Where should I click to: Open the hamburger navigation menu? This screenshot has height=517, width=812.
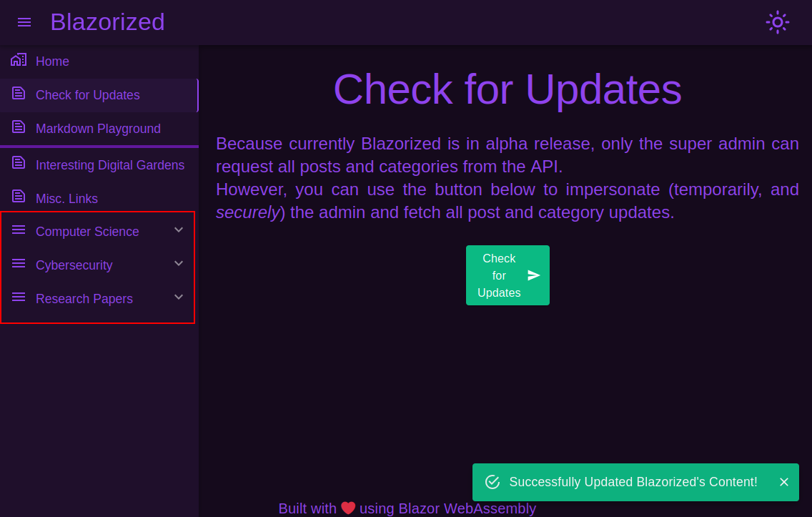pos(24,22)
